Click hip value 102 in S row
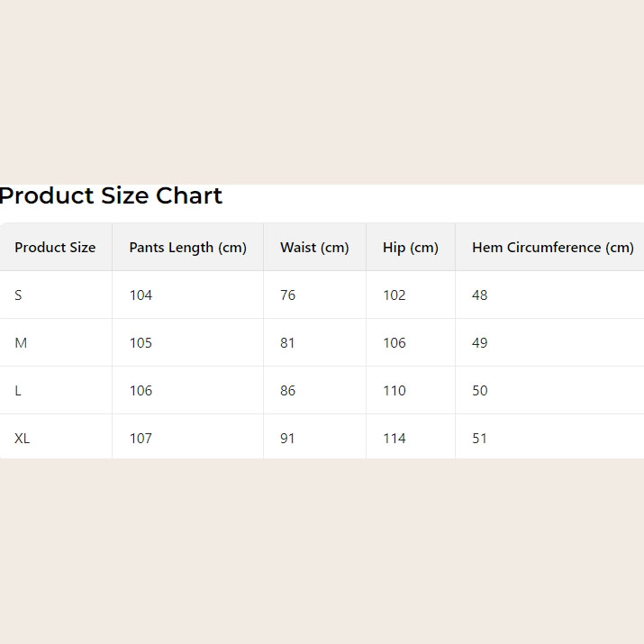Screen dimensions: 644x644 point(394,295)
